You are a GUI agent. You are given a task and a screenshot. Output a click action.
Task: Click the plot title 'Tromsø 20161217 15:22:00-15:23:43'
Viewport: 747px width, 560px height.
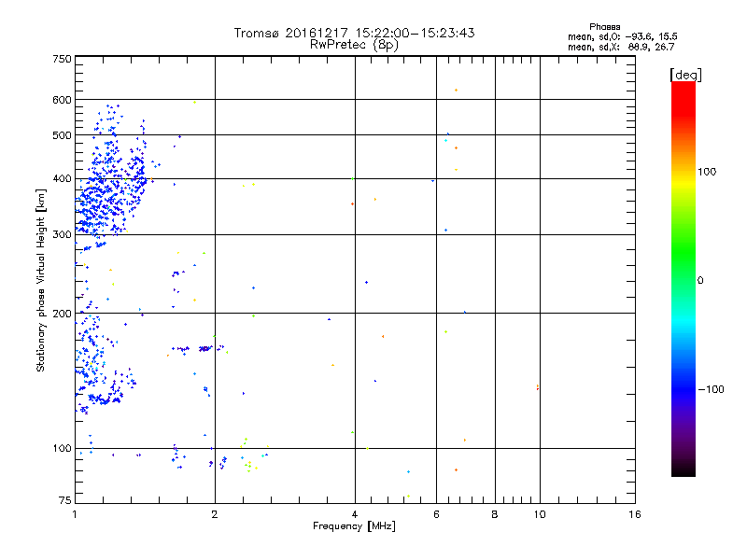[x=354, y=33]
